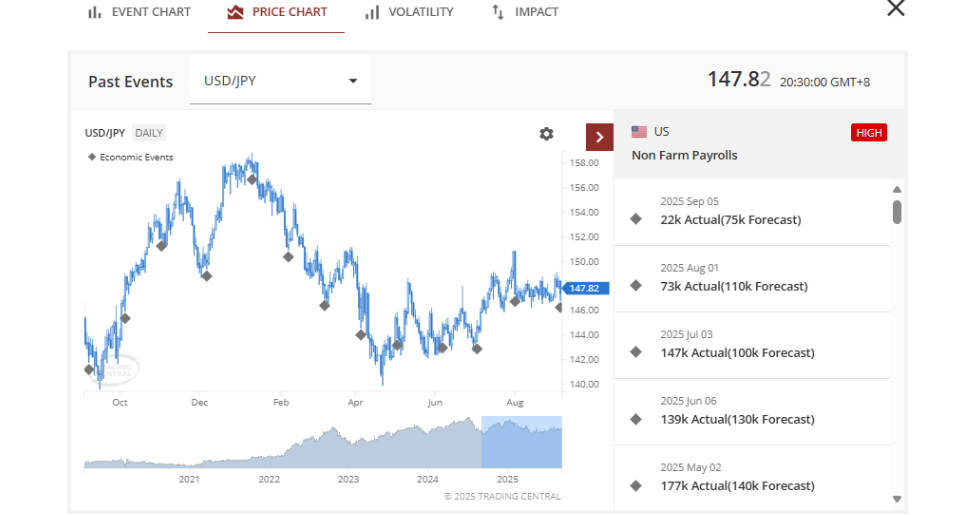Open the Impact tab

[525, 12]
